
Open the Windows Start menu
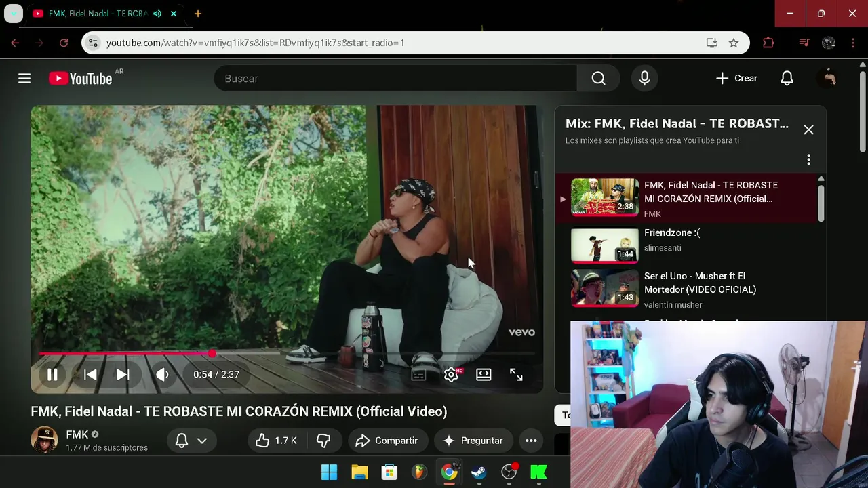(x=330, y=472)
